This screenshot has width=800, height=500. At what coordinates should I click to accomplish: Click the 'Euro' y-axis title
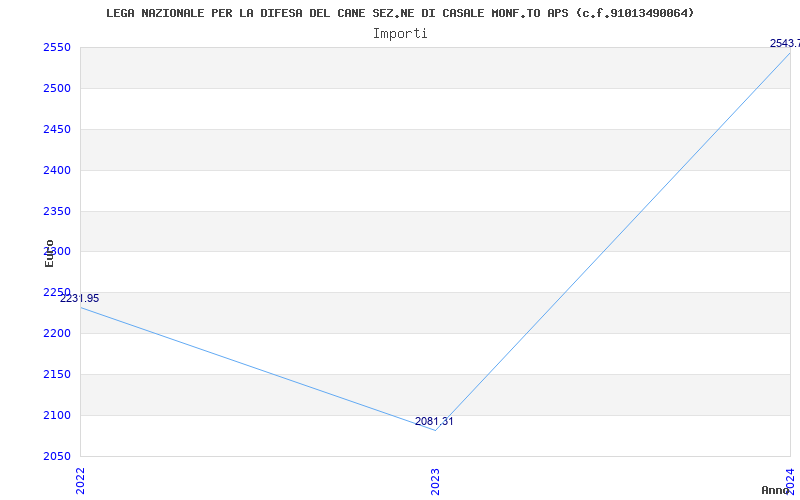tap(49, 253)
